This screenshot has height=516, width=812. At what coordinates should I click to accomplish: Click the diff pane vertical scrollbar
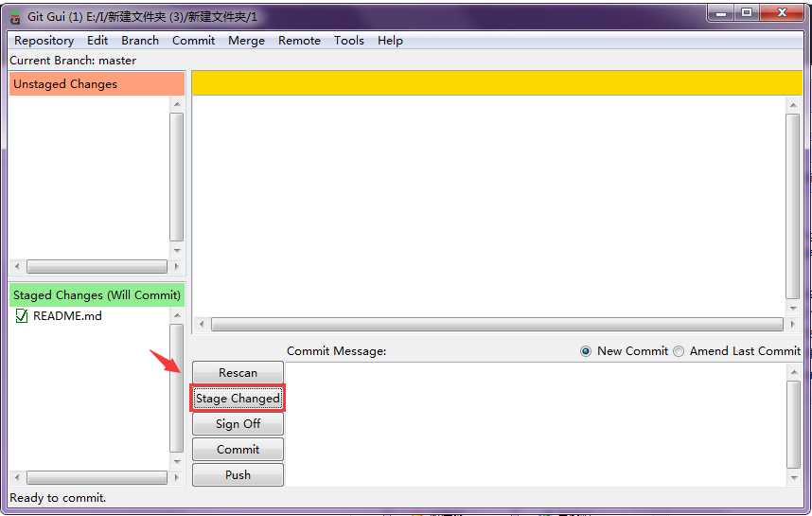tap(793, 206)
